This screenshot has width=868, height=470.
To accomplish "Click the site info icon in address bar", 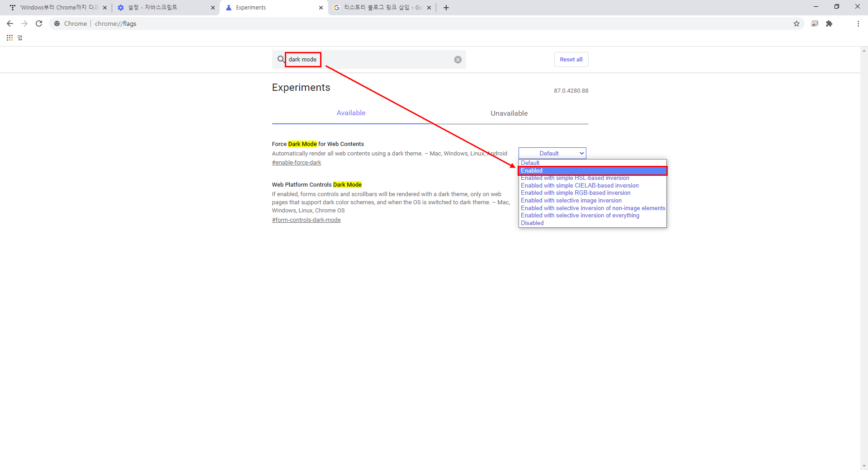I will tap(57, 23).
